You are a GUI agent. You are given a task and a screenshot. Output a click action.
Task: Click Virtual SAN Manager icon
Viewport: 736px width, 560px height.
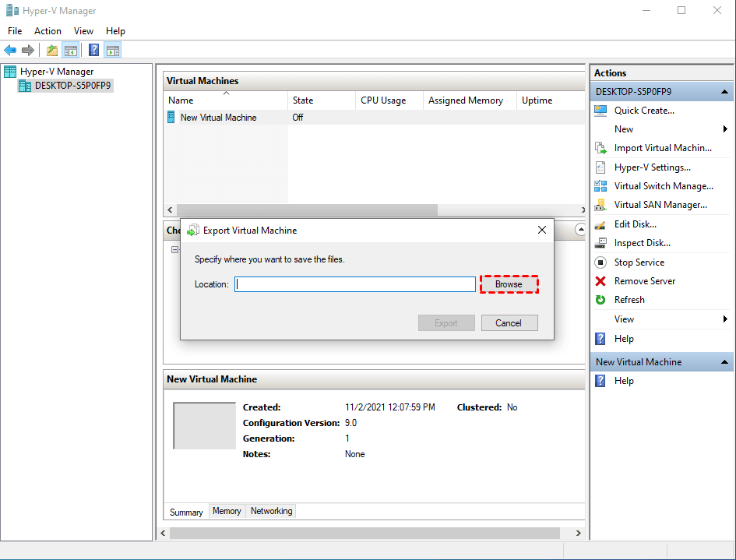tap(600, 205)
